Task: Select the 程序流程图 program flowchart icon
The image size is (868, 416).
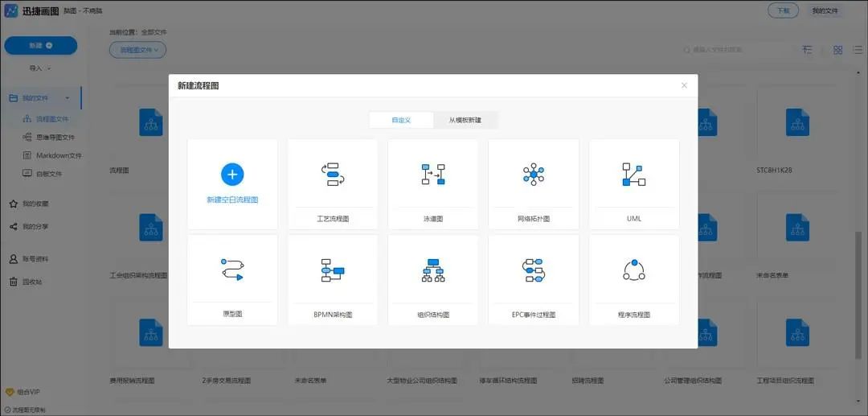Action: pos(634,270)
